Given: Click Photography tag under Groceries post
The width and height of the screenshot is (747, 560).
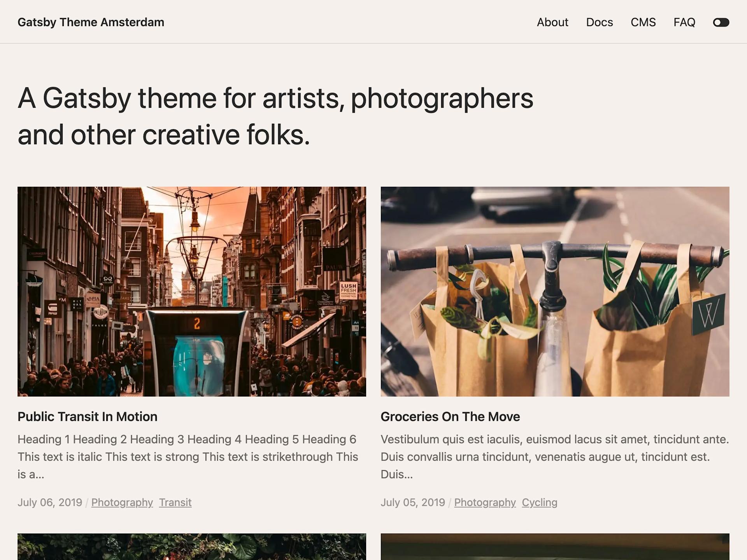Looking at the screenshot, I should 484,502.
